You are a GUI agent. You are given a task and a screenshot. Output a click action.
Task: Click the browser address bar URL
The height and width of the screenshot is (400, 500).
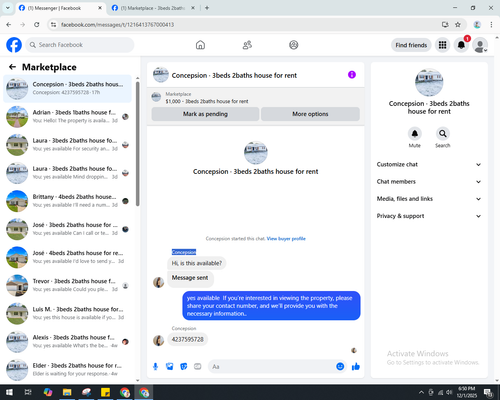click(117, 25)
